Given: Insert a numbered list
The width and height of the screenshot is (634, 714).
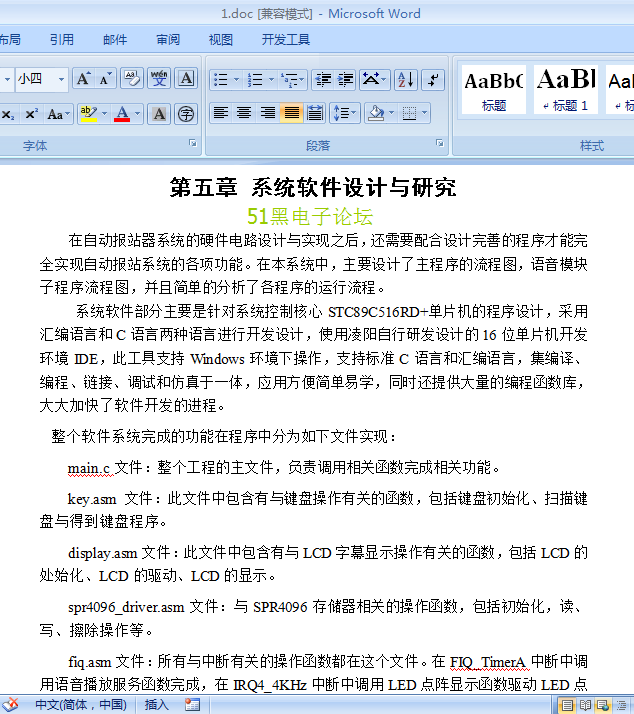Looking at the screenshot, I should point(255,80).
